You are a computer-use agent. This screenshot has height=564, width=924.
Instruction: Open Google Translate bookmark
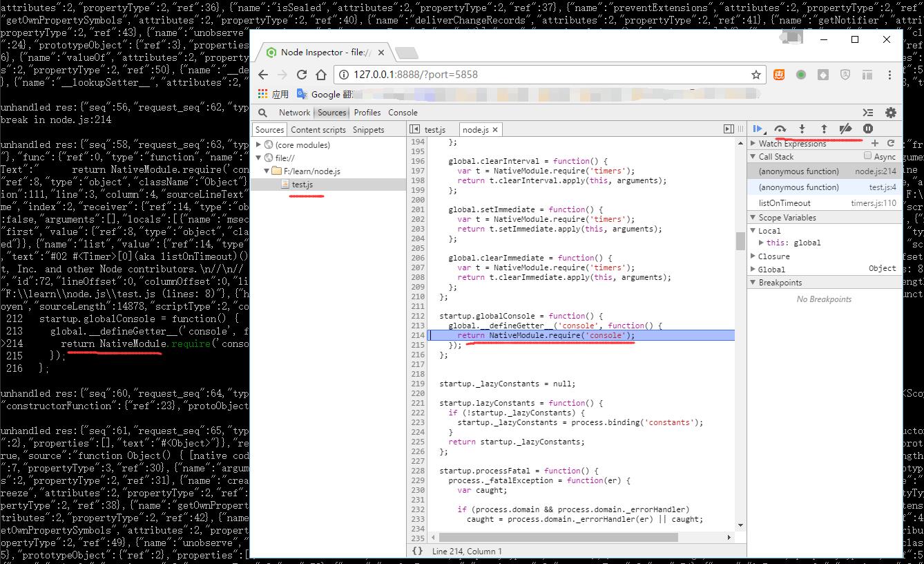point(325,94)
